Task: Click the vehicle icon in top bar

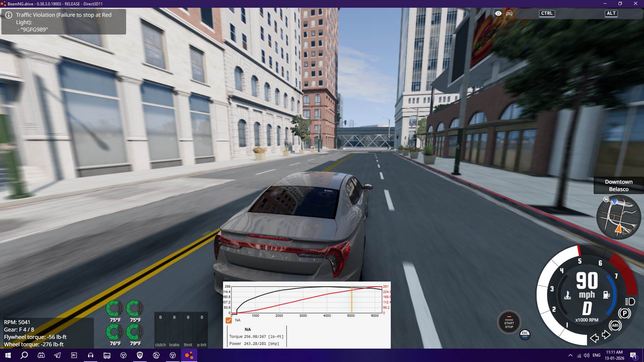Action: [509, 13]
